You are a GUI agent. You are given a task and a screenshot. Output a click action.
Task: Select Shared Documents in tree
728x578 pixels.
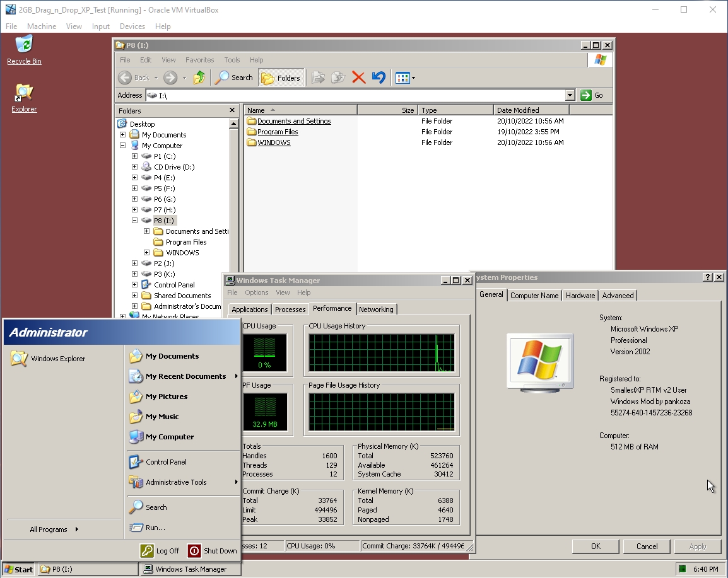pos(182,296)
